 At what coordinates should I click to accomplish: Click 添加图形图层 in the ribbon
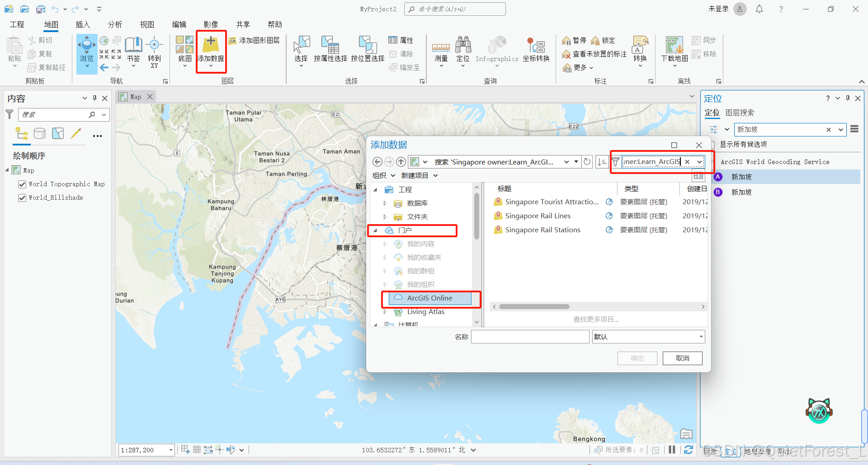click(x=254, y=40)
